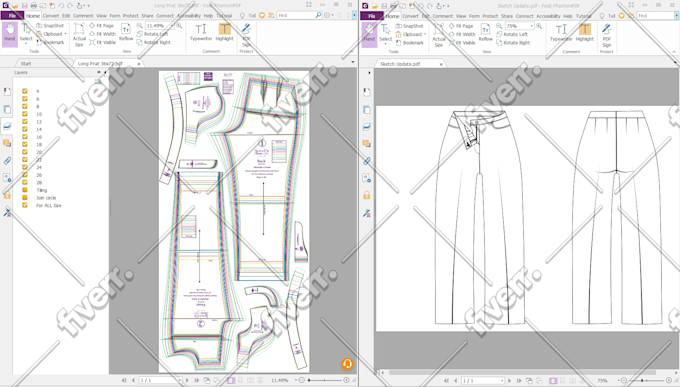Screen dimensions: 680x387
Task: Toggle layer 10 visibility checkbox
Action: [25, 114]
